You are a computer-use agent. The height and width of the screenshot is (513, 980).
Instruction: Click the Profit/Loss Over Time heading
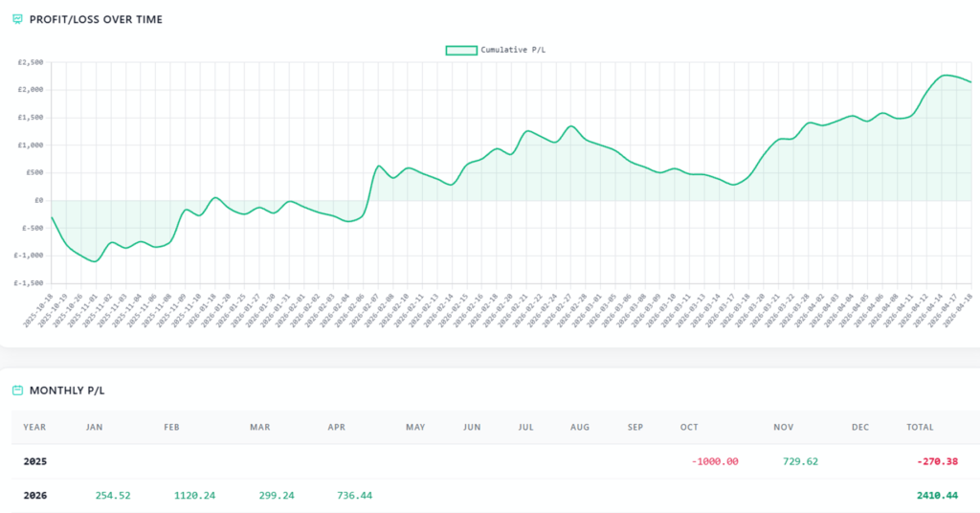coord(94,19)
